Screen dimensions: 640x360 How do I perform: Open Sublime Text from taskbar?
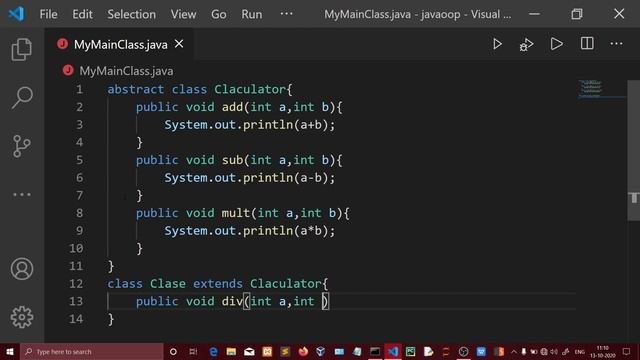coord(285,351)
